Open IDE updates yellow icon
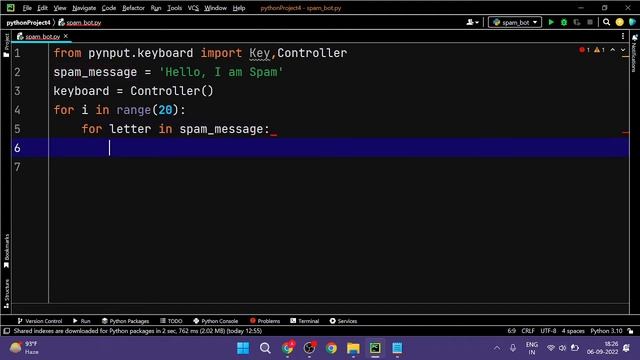 [620, 22]
